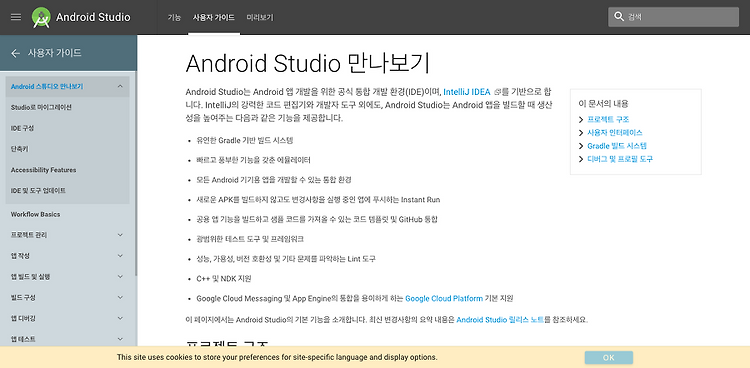The width and height of the screenshot is (750, 368).
Task: Click the bullet text mentioning Instant Run
Action: tap(318, 200)
